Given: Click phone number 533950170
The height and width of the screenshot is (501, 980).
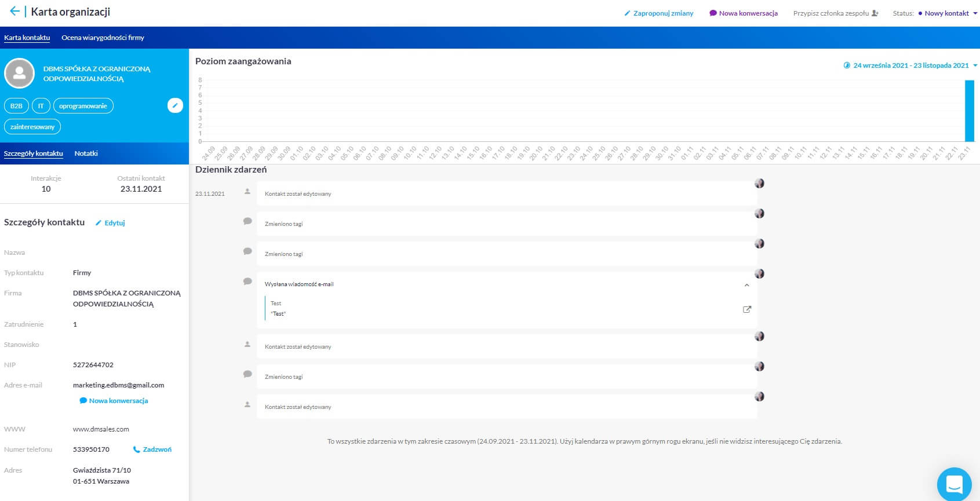Looking at the screenshot, I should 91,449.
